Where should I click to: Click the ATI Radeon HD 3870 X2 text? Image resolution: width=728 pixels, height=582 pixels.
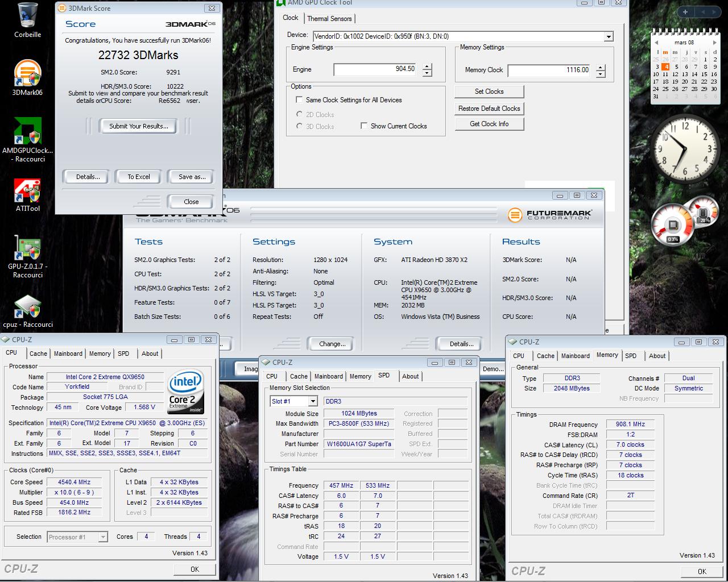tap(434, 260)
